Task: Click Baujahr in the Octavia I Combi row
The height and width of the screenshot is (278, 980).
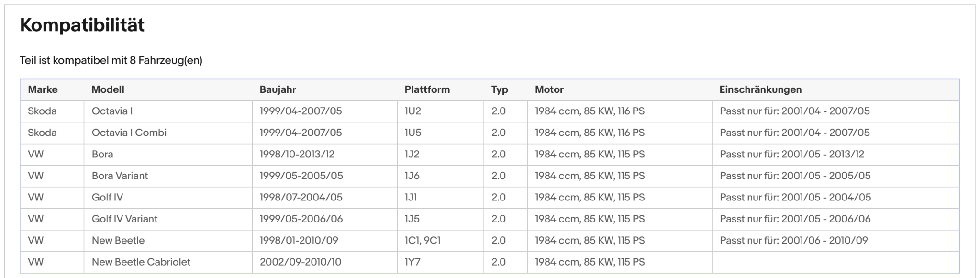Action: 301,133
